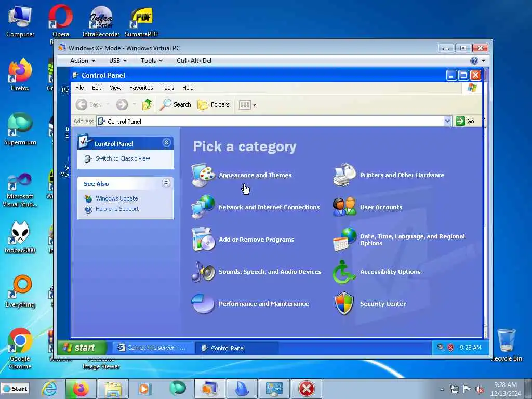Click the Forward arrow toolbar button
This screenshot has height=399, width=532.
tap(122, 104)
